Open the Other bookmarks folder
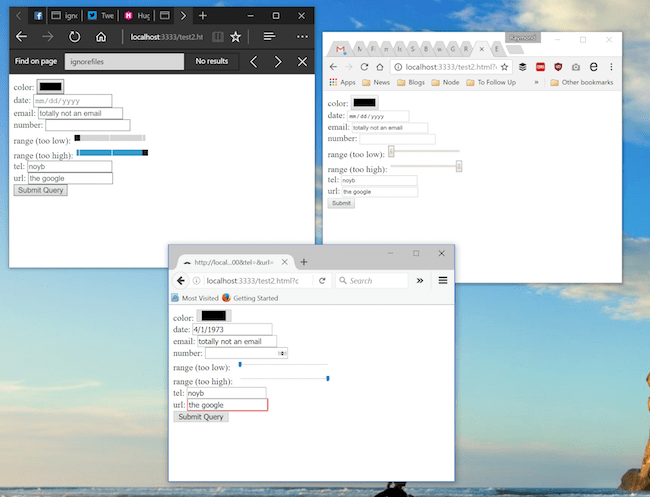 [x=582, y=82]
